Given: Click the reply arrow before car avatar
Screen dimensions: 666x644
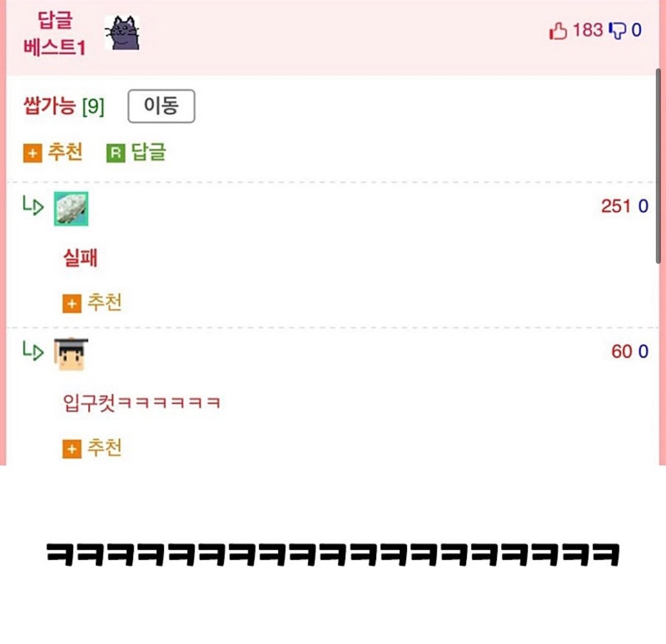Looking at the screenshot, I should coord(33,206).
